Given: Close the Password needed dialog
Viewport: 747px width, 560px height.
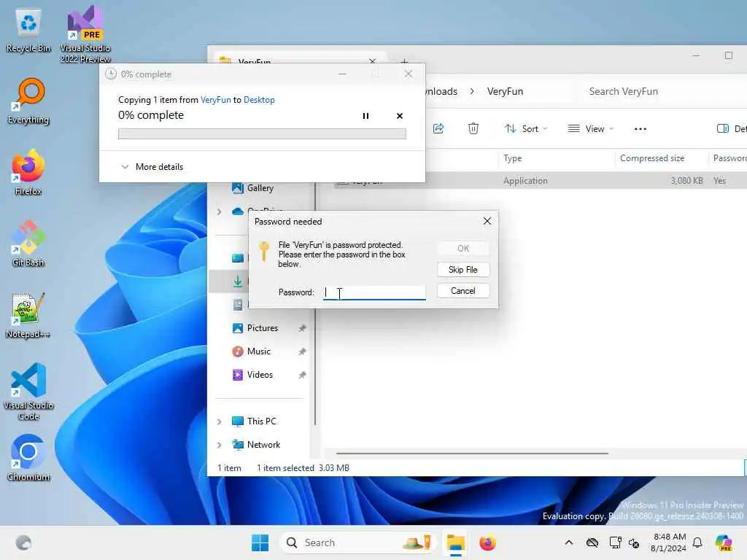Looking at the screenshot, I should tap(487, 221).
